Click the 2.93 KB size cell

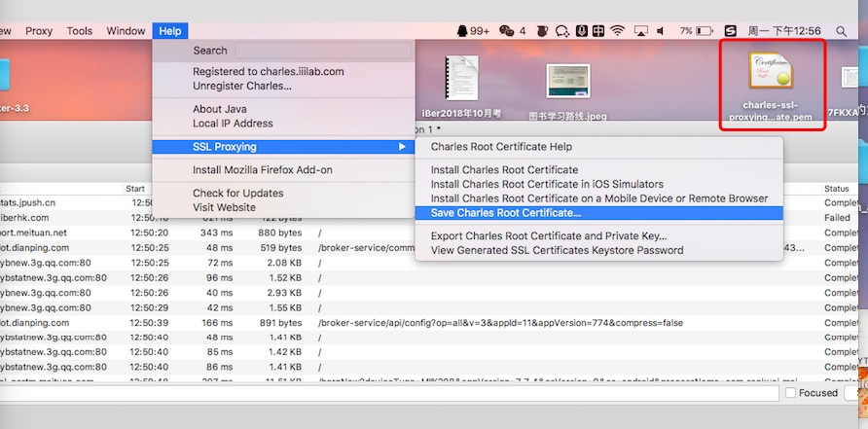283,293
